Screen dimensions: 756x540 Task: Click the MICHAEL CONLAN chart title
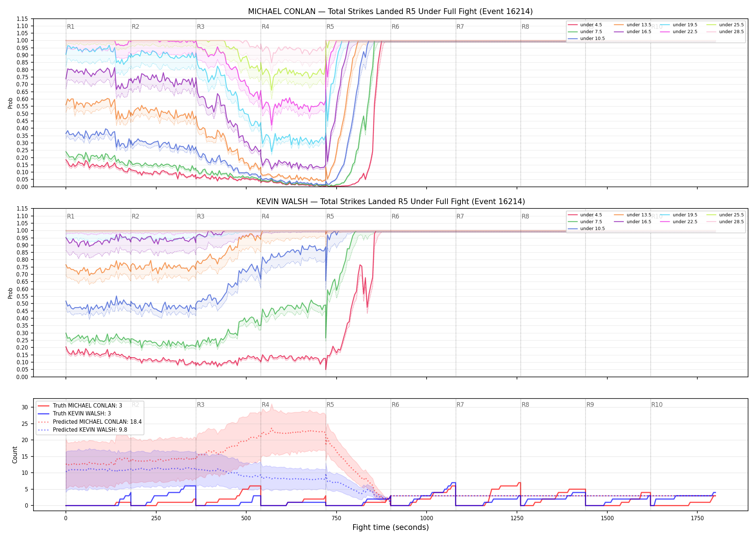click(390, 12)
